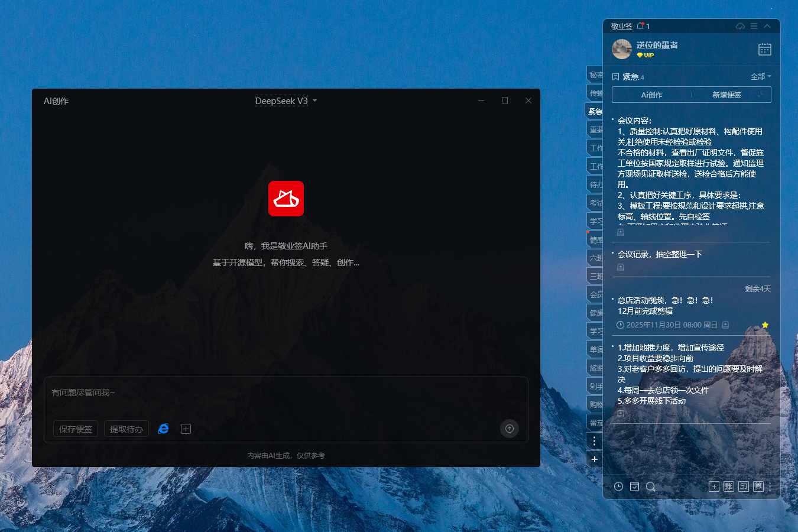Open the hamburger menu in the panel header

coord(753,26)
